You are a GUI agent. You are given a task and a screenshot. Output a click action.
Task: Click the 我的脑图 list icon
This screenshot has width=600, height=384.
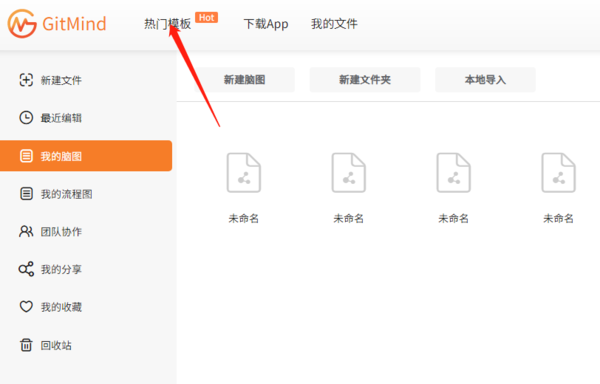point(26,156)
